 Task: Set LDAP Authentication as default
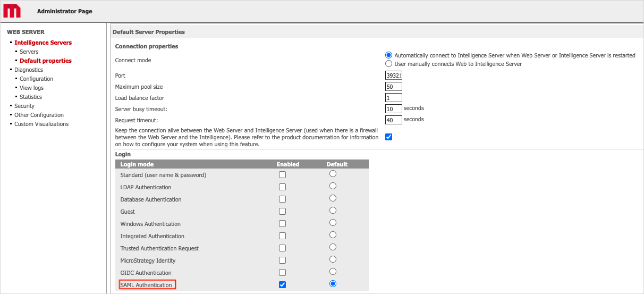pos(333,186)
